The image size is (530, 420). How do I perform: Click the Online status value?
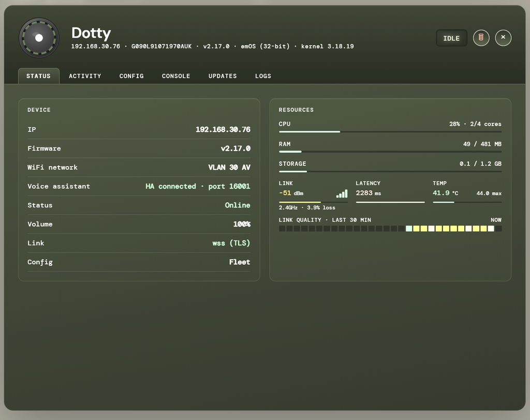tap(238, 205)
